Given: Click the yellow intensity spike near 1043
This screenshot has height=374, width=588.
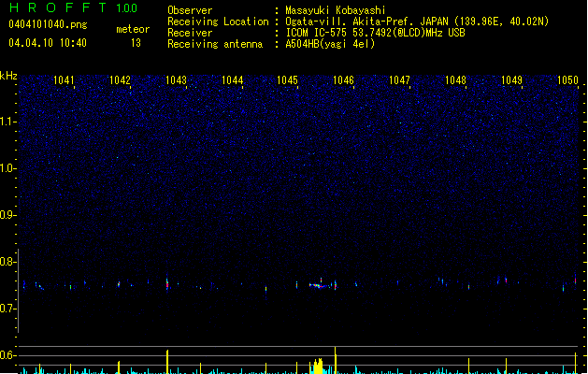Looking at the screenshot, I should click(167, 362).
